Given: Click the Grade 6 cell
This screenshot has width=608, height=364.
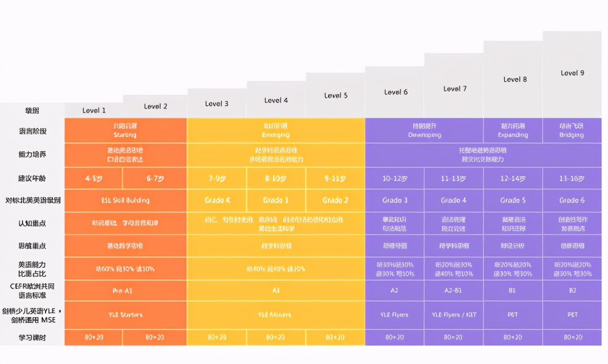Looking at the screenshot, I should [572, 201].
